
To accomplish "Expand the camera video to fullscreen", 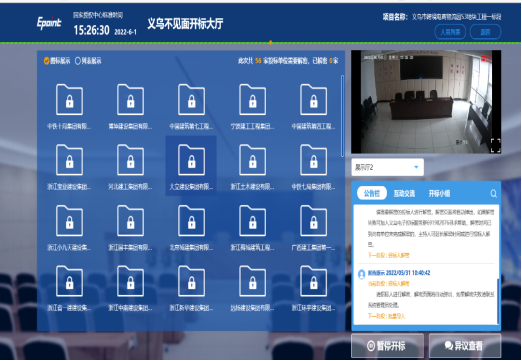I will click(495, 145).
